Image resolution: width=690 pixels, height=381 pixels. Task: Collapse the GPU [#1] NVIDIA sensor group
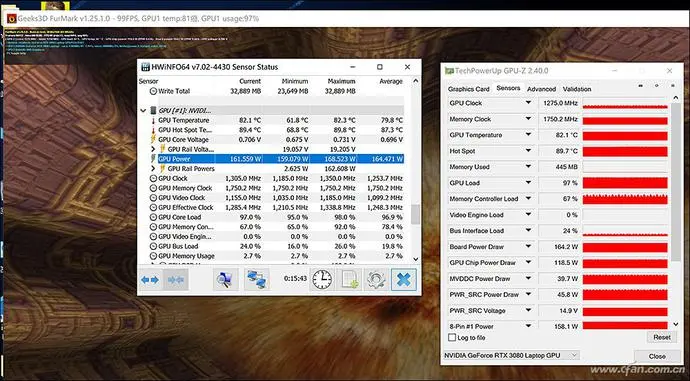(x=143, y=111)
